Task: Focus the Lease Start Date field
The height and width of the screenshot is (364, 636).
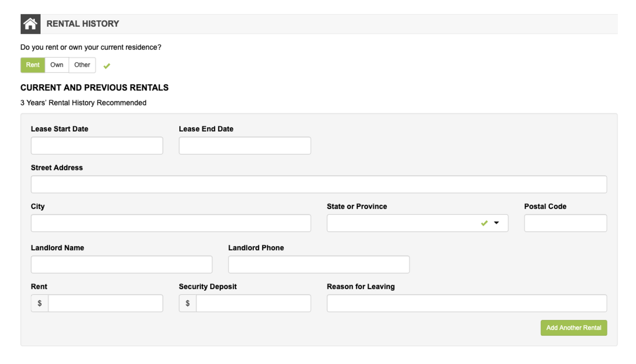Action: click(97, 146)
